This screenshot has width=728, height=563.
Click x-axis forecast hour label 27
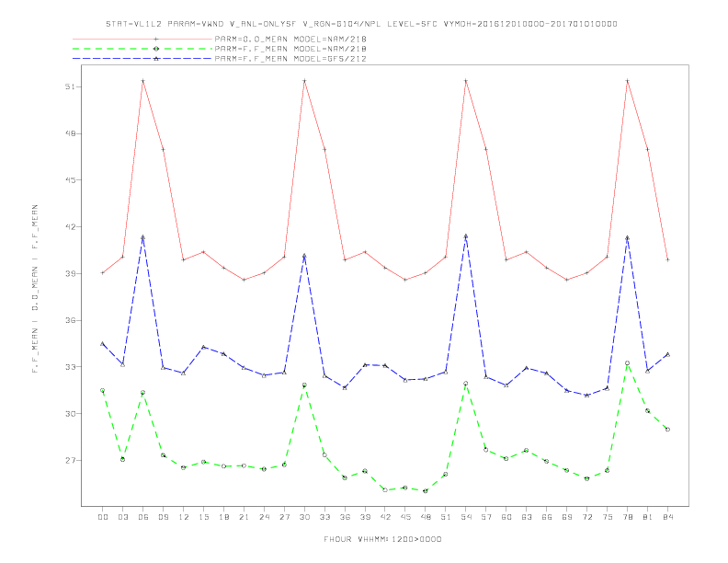[x=284, y=517]
